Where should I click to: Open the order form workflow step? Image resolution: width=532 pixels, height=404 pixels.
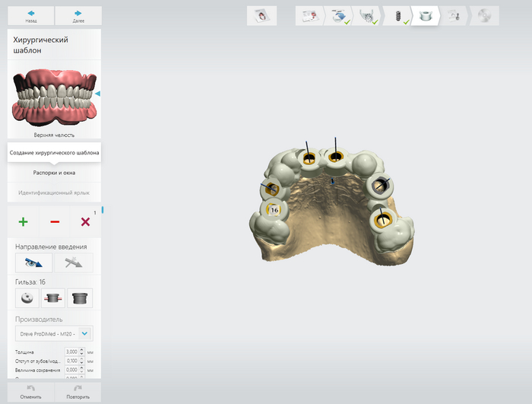309,16
